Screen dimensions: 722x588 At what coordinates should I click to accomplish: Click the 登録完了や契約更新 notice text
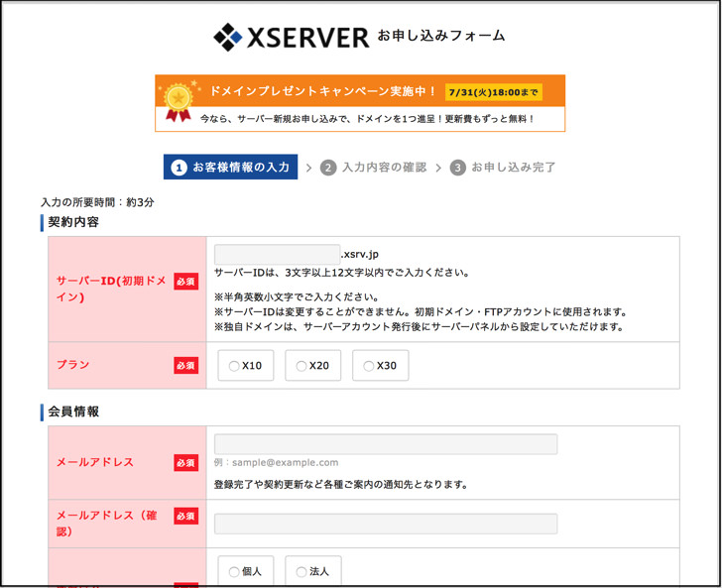(341, 485)
